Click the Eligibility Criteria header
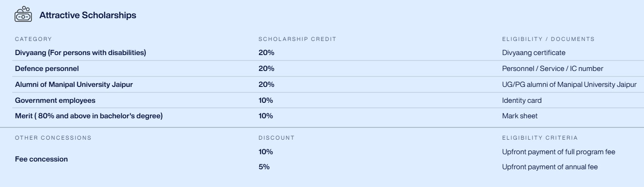Viewport: 644px width, 187px height. (540, 137)
